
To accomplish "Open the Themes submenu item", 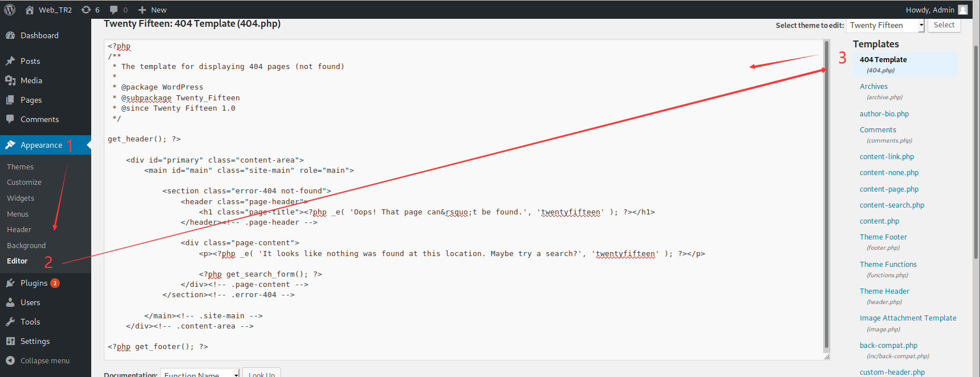I will pos(21,167).
